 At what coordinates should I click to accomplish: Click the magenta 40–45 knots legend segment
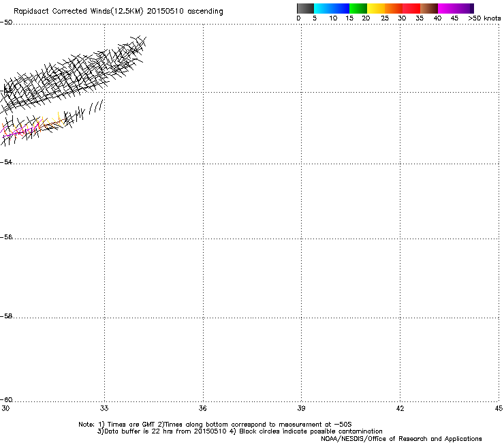pos(454,8)
